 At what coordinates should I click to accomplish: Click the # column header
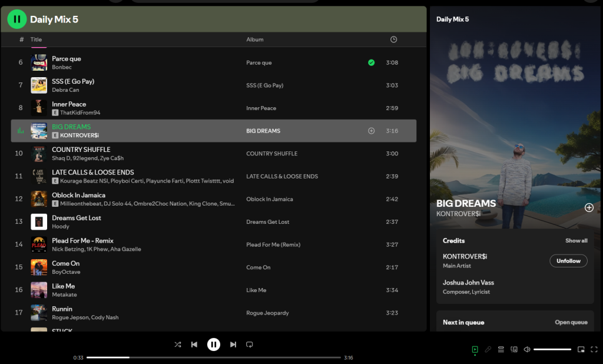tap(22, 39)
